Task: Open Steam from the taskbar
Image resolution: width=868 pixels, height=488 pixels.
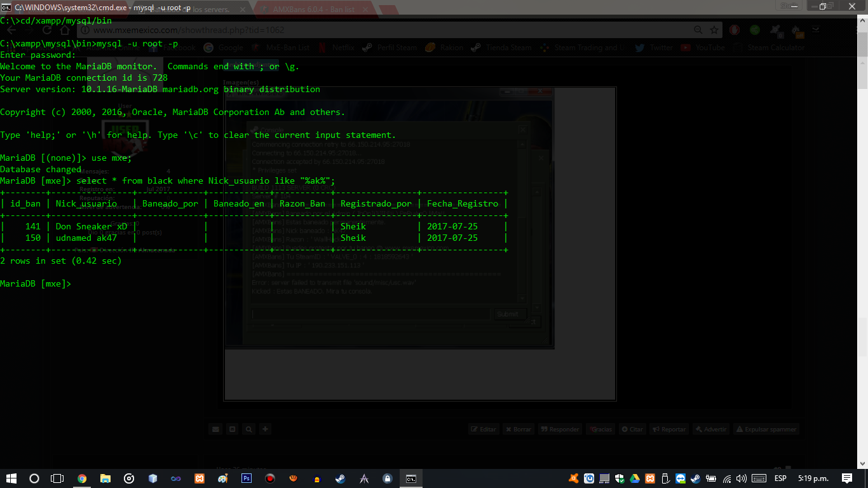Action: coord(341,478)
